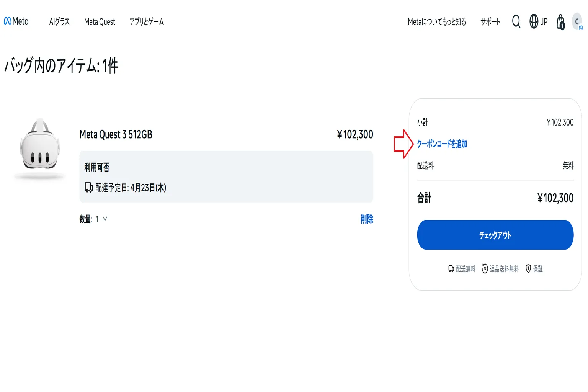Viewport: 588px width, 392px height.
Task: Click the 利用可否 label
Action: tap(97, 167)
